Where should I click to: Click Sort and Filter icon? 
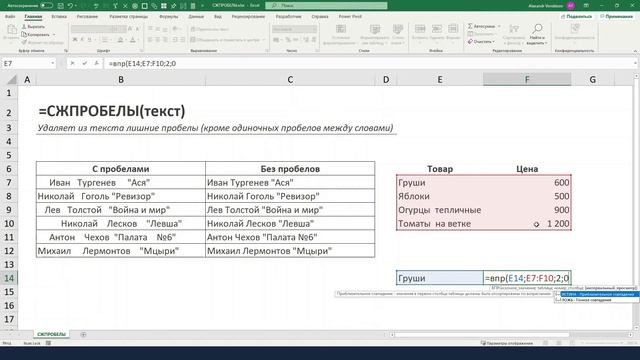tap(514, 29)
